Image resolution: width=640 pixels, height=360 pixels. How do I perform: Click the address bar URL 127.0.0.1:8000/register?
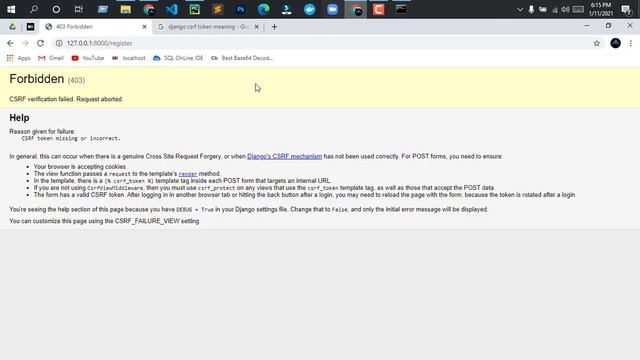pyautogui.click(x=99, y=43)
